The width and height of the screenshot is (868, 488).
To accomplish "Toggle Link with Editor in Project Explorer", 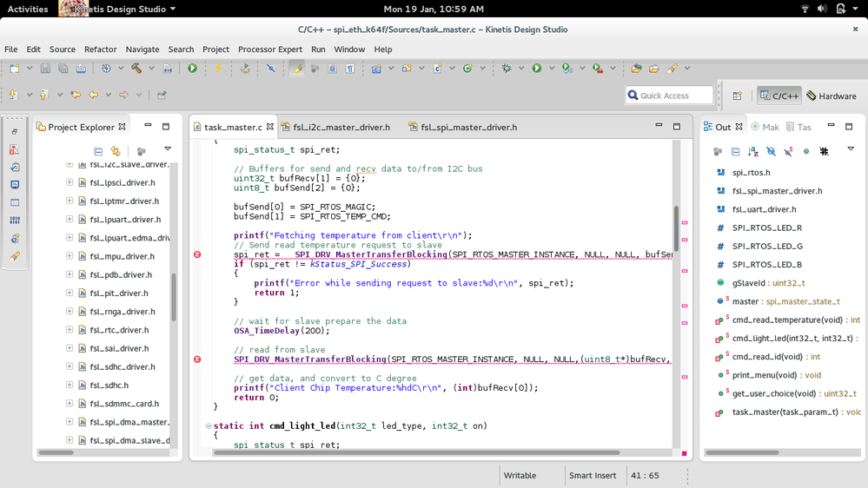I will [116, 150].
